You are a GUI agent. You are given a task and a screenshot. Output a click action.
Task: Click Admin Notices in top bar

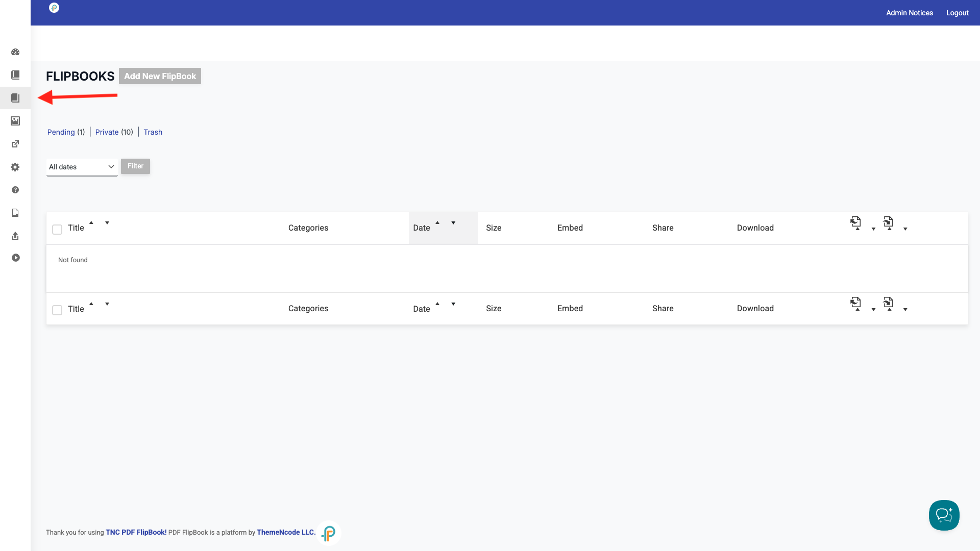click(x=909, y=13)
